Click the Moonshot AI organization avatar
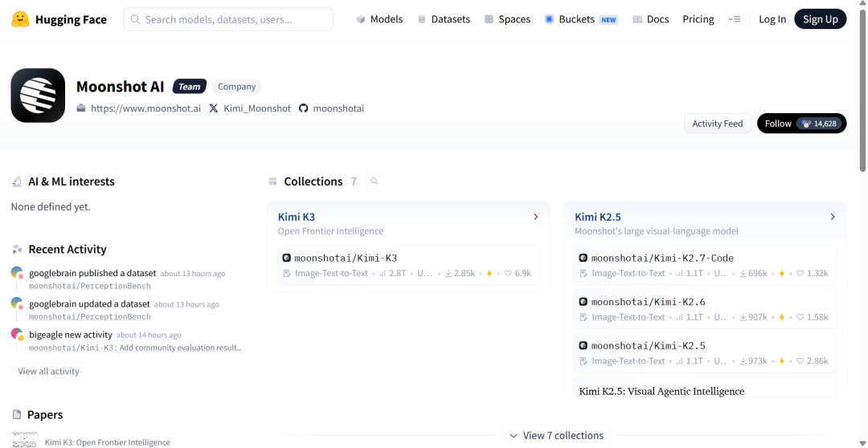868x448 pixels. [x=39, y=96]
